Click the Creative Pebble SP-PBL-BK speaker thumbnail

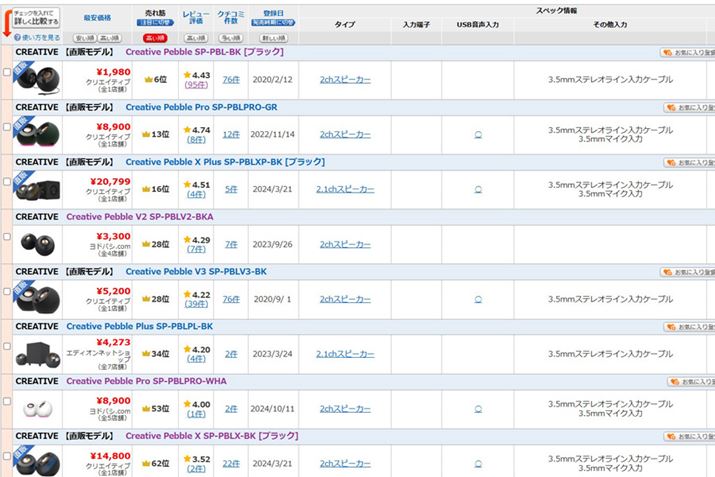38,78
